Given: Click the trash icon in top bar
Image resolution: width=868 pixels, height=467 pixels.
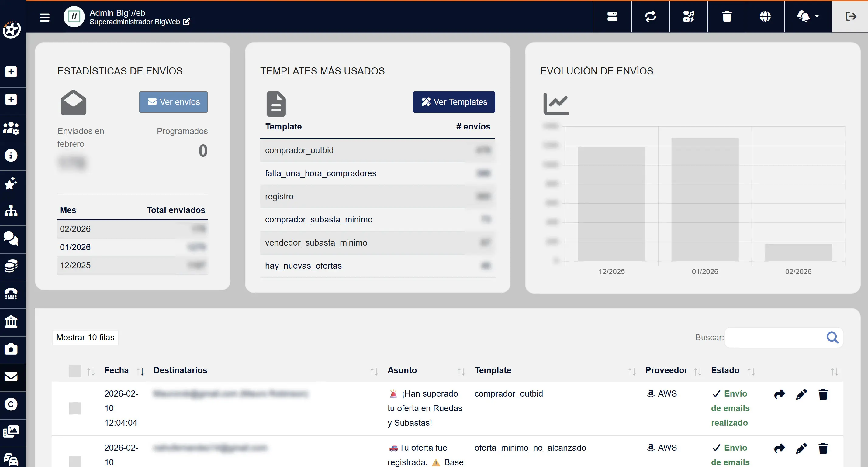Looking at the screenshot, I should pyautogui.click(x=727, y=16).
